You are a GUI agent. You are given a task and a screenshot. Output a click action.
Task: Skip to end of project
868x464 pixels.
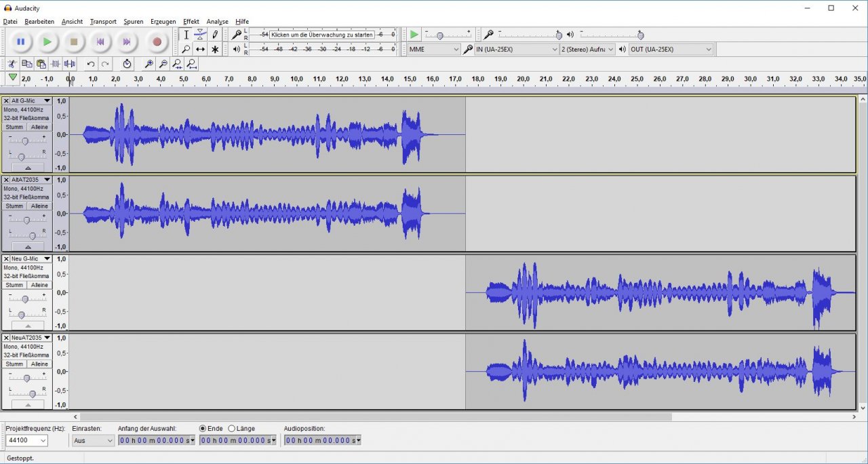click(x=126, y=42)
